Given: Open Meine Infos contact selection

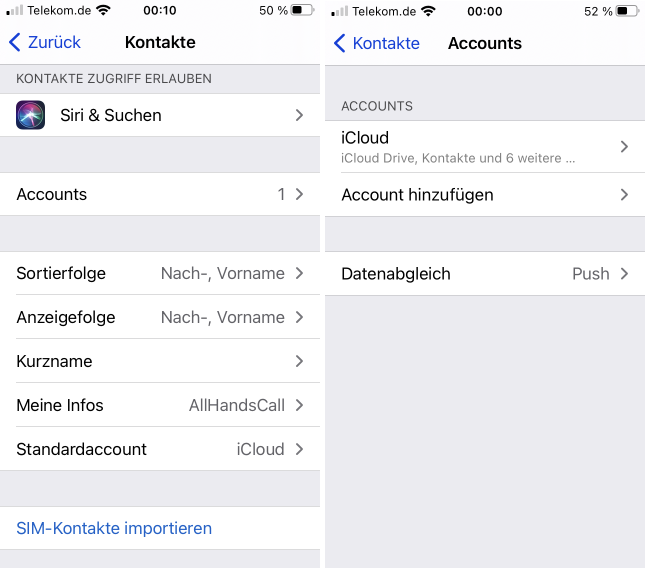Looking at the screenshot, I should 160,405.
